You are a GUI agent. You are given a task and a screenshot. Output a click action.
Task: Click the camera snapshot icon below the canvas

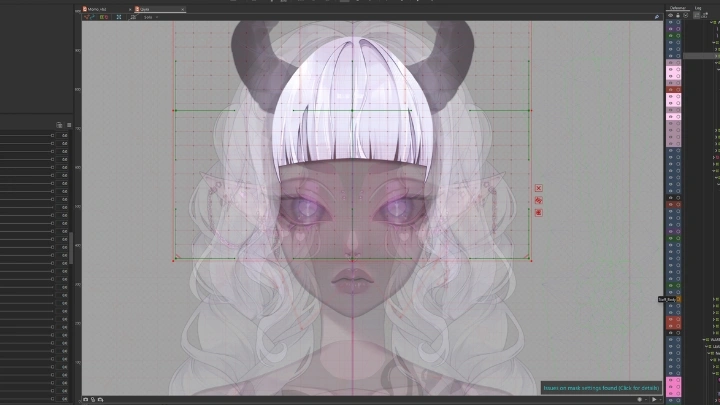point(86,399)
